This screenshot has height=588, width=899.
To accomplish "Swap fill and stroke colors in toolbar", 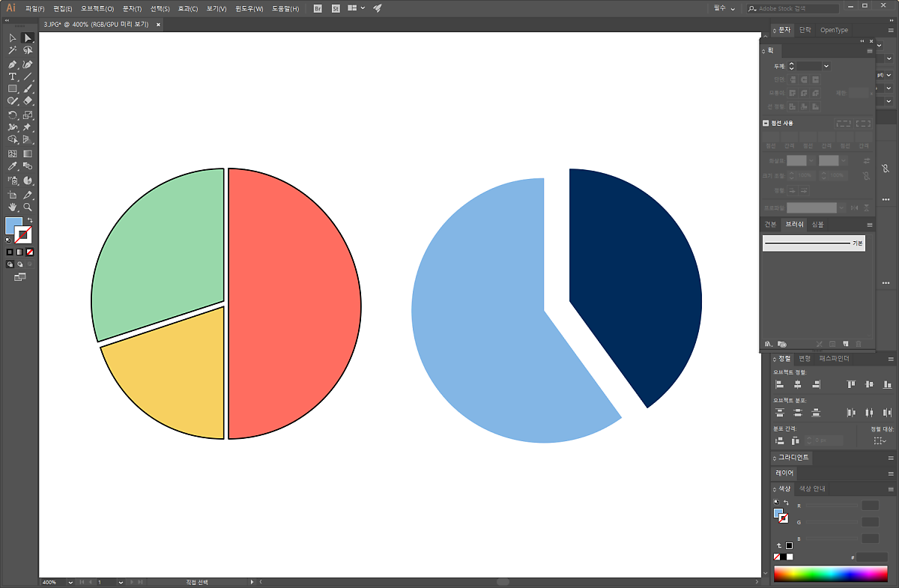I will click(x=29, y=220).
